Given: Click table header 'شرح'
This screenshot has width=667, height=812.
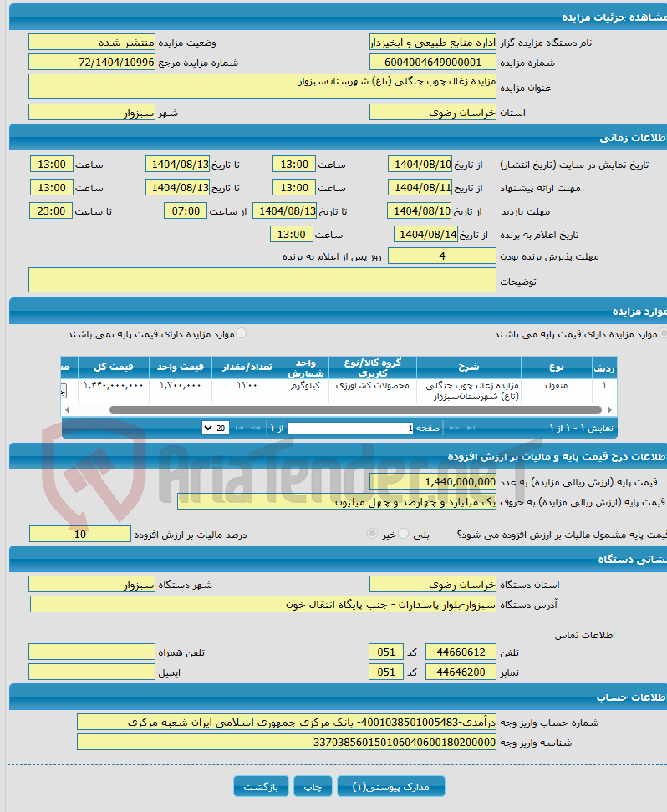Looking at the screenshot, I should (469, 368).
